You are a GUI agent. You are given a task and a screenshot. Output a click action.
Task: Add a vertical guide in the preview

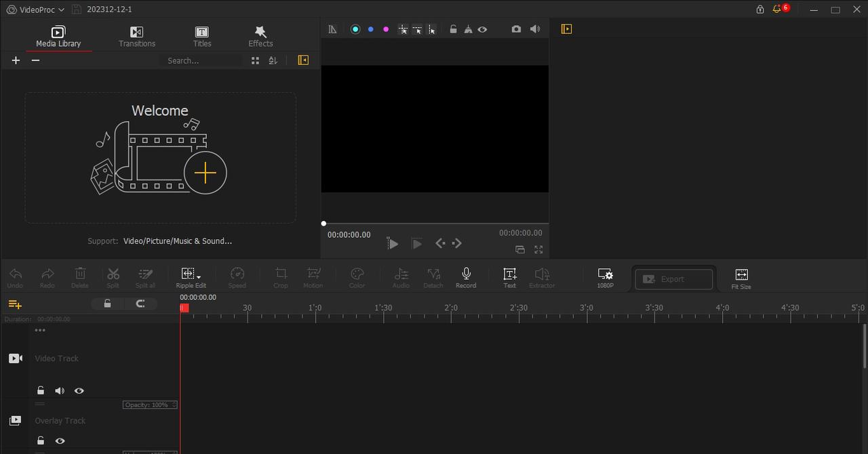click(x=432, y=29)
